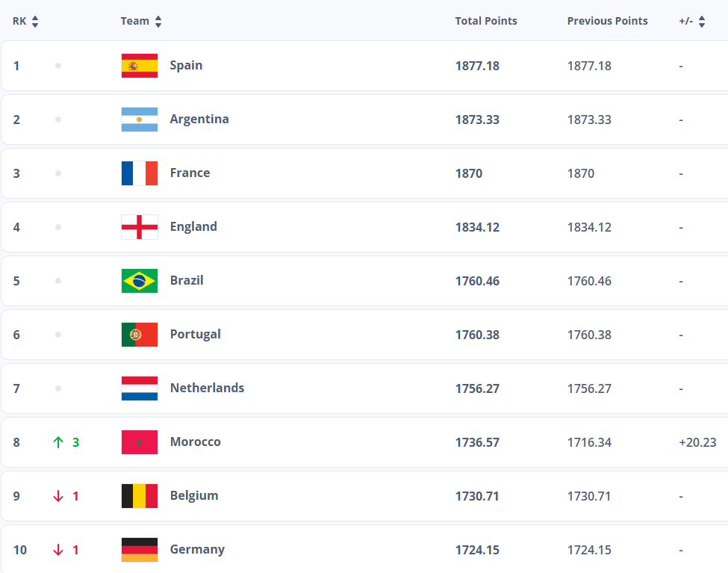Image resolution: width=728 pixels, height=573 pixels.
Task: Sort by +/- column arrows
Action: coord(702,22)
